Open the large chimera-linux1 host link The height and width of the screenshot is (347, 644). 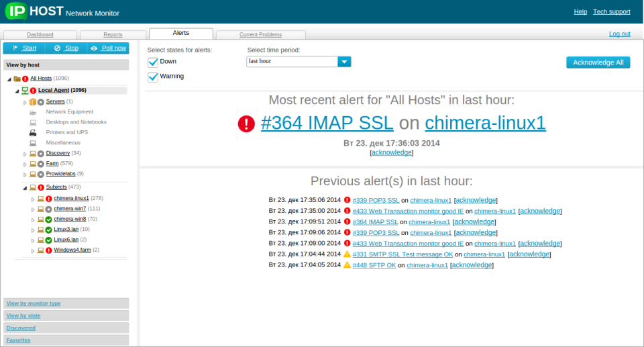[x=485, y=123]
